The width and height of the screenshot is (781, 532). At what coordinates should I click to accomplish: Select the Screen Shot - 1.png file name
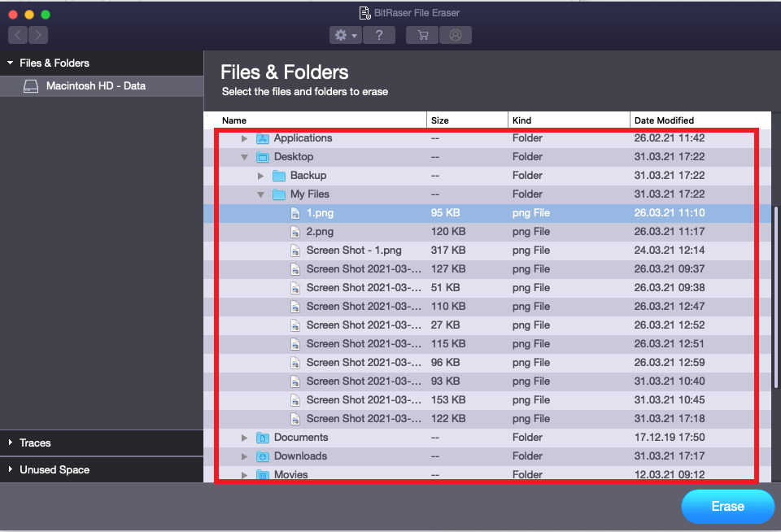click(x=354, y=250)
